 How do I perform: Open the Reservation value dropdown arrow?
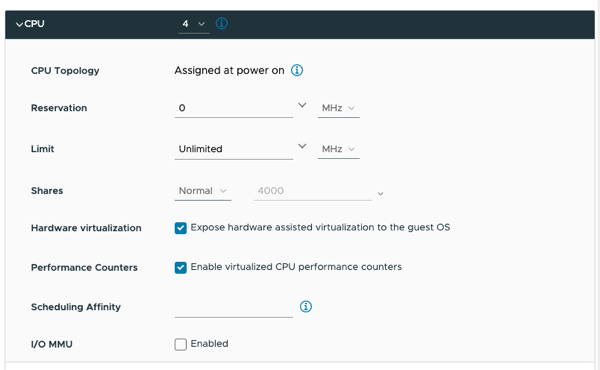click(302, 105)
